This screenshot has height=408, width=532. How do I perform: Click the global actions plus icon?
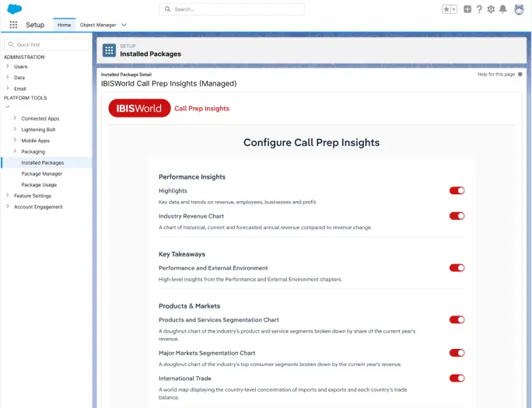pos(467,9)
